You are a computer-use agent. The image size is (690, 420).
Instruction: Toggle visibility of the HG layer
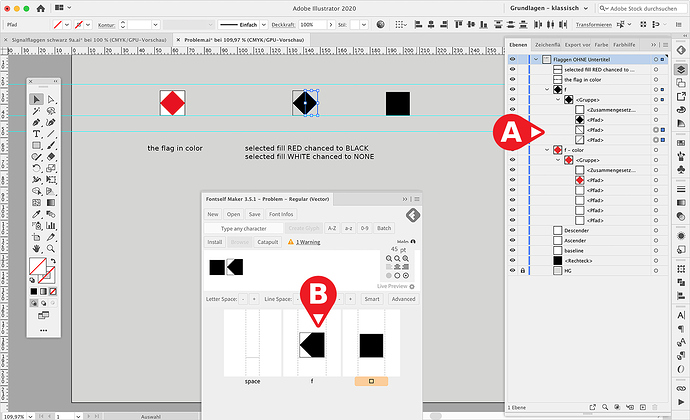coord(512,271)
